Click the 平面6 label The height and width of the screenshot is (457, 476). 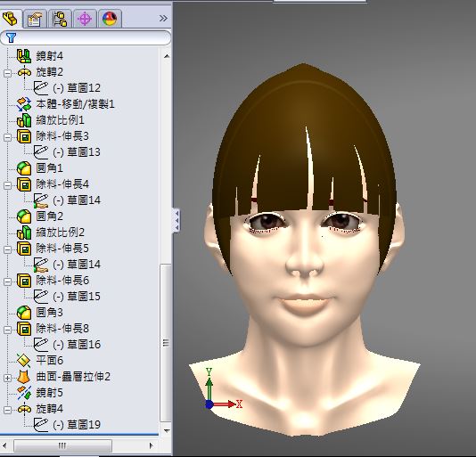(x=50, y=361)
